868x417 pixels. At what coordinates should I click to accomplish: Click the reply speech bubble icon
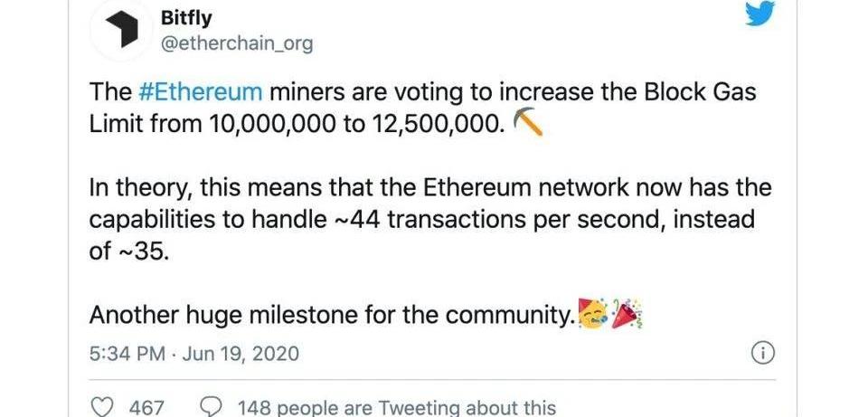[x=210, y=407]
